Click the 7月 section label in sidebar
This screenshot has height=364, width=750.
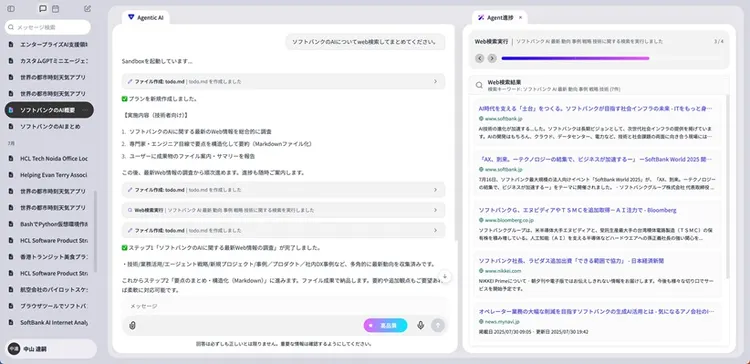coord(11,143)
